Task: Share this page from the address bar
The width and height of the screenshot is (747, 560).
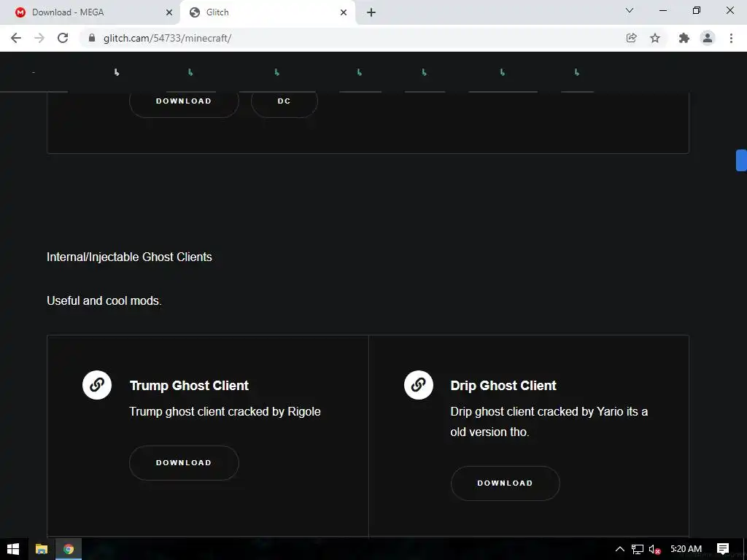Action: click(x=631, y=38)
